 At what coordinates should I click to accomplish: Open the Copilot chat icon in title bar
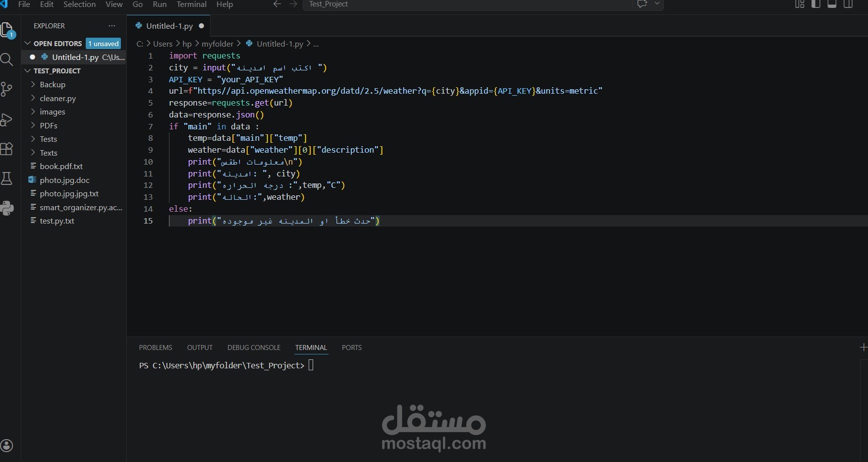[643, 4]
